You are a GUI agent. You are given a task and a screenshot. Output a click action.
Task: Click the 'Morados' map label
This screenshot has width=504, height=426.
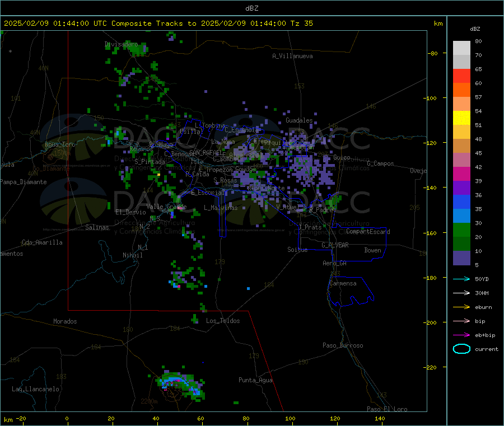pos(65,321)
